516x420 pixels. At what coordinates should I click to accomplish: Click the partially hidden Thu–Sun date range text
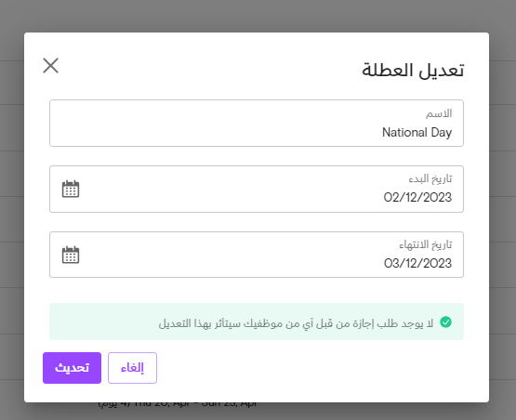click(177, 404)
